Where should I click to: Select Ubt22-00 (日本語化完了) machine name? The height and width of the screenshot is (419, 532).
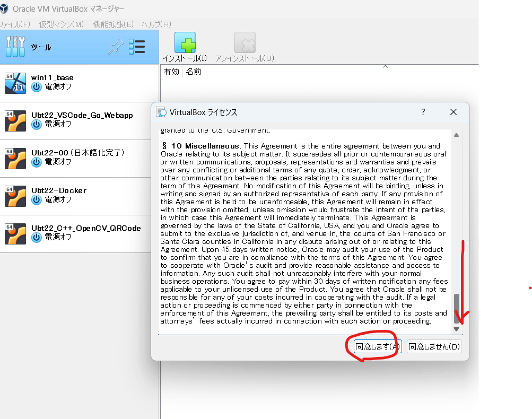pos(78,153)
